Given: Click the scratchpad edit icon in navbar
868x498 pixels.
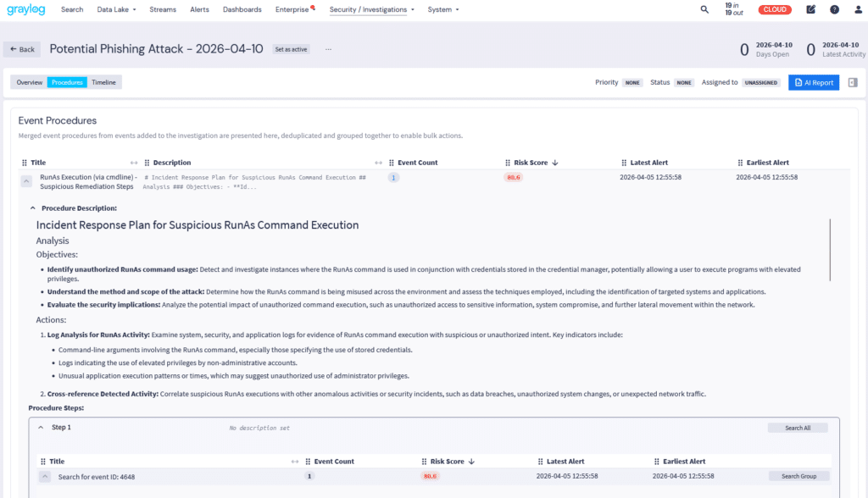Looking at the screenshot, I should click(x=811, y=9).
